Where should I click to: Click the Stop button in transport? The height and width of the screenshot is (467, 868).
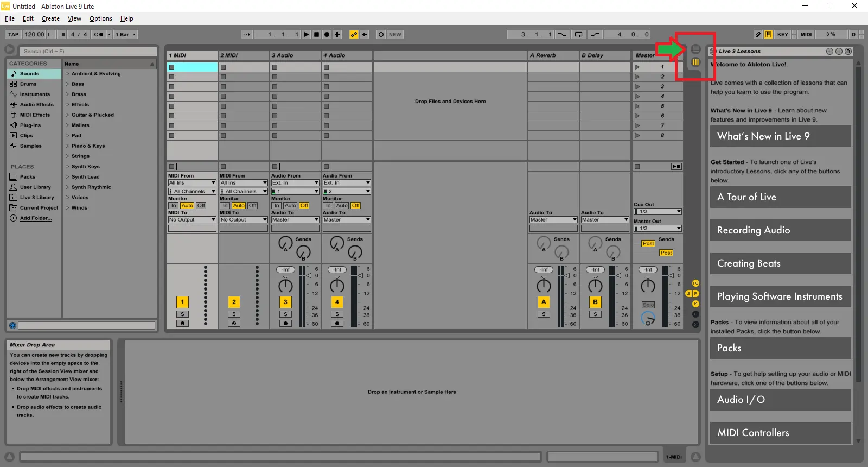[x=317, y=34]
